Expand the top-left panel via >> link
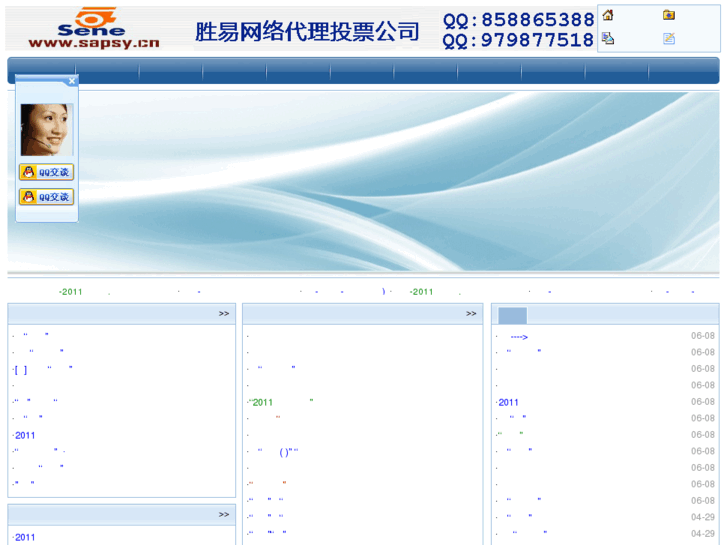 point(224,314)
